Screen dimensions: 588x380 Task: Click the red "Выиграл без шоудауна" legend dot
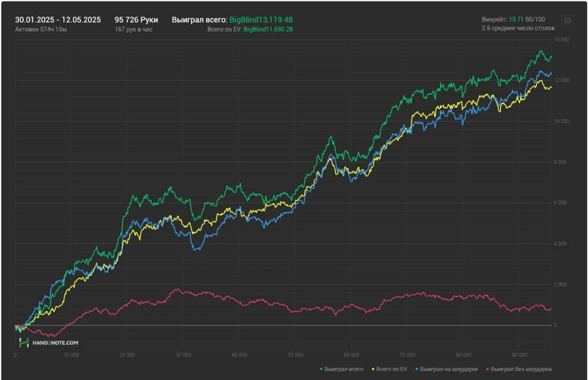tap(487, 369)
